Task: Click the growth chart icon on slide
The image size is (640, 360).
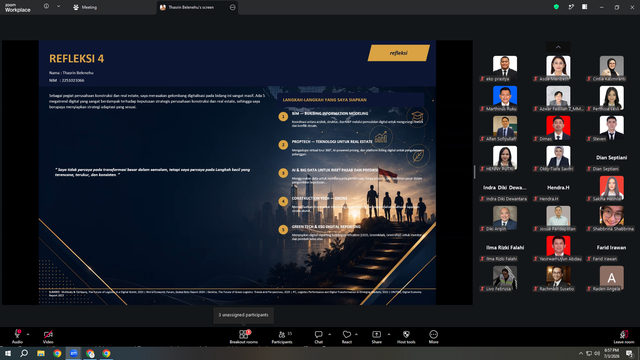Action: [381, 137]
